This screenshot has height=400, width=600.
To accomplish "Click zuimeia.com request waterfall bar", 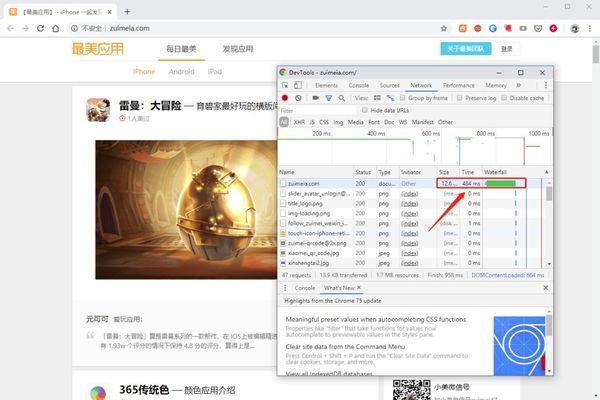I will point(501,184).
